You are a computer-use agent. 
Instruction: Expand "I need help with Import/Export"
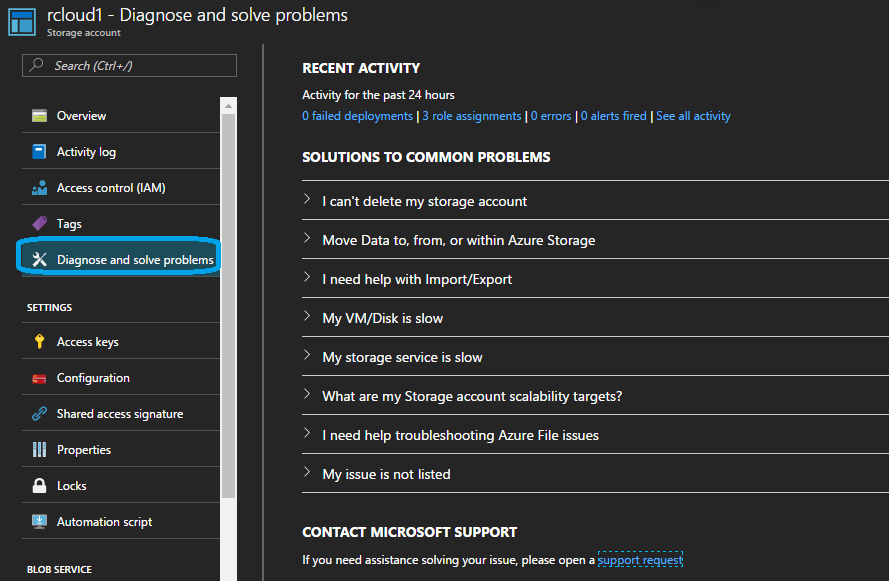(416, 279)
